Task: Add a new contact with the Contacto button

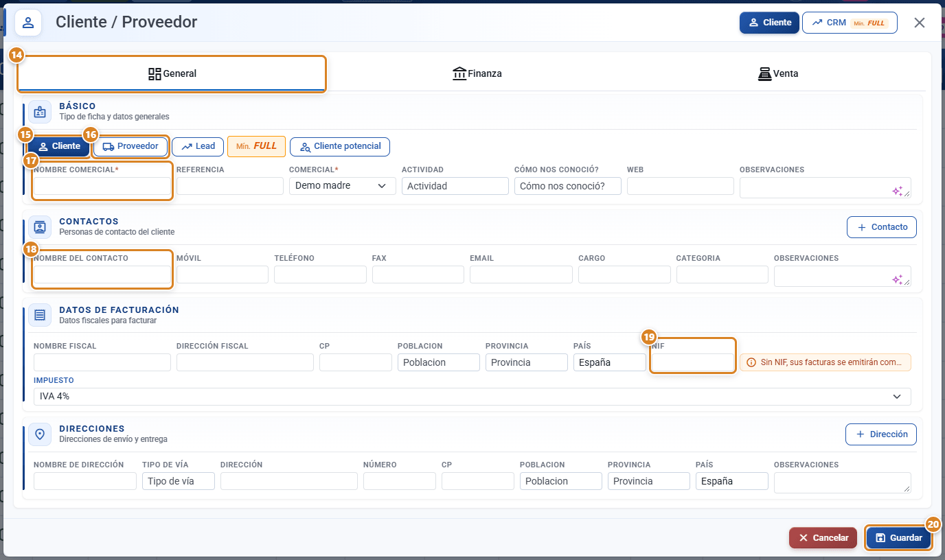Action: click(x=882, y=227)
